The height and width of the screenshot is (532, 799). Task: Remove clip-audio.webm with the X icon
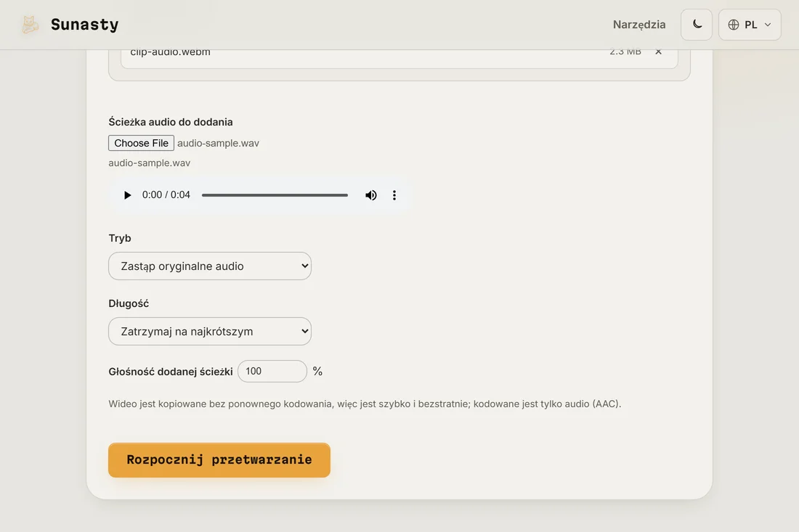click(x=658, y=52)
